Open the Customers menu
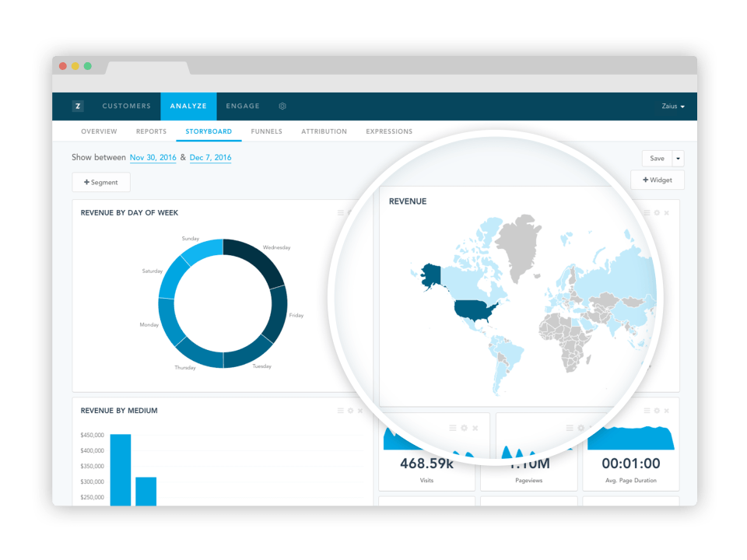The image size is (747, 560). (126, 107)
